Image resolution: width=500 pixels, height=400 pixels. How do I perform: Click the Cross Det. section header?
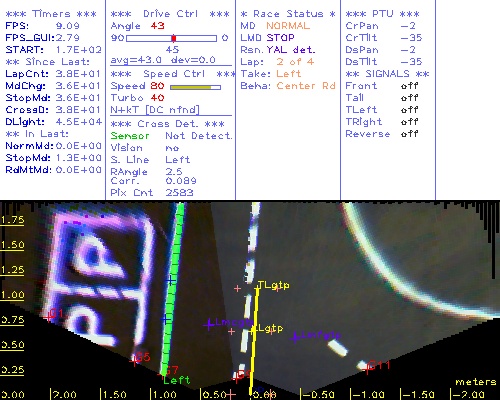point(168,124)
